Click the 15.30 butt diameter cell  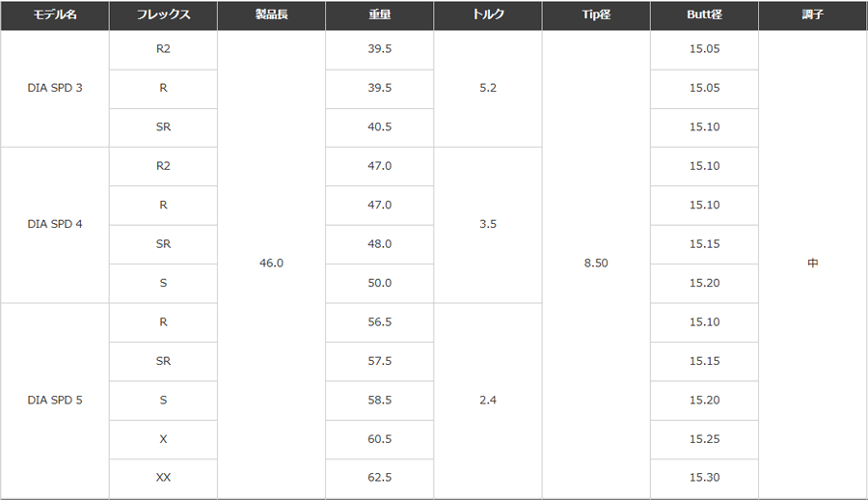[x=704, y=478]
